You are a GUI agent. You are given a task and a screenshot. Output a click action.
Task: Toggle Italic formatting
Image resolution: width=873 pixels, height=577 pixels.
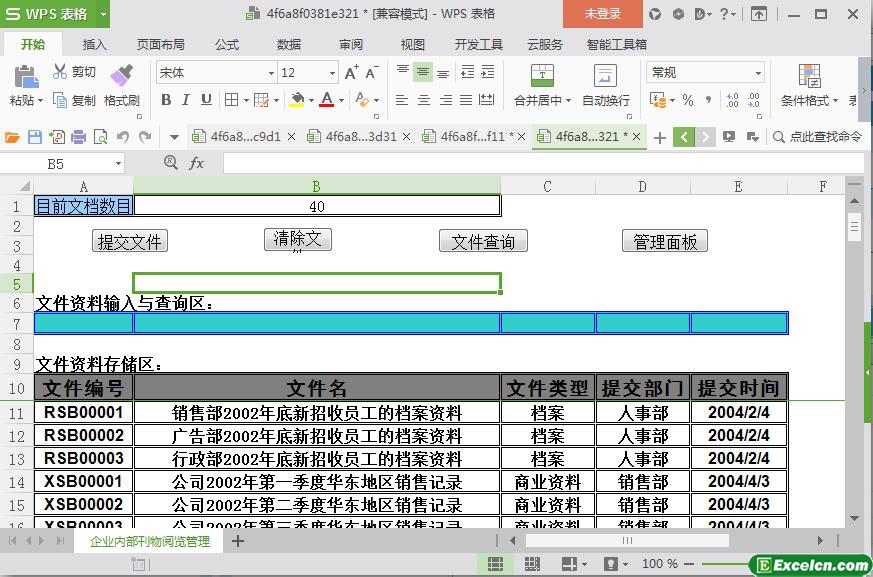[x=186, y=100]
